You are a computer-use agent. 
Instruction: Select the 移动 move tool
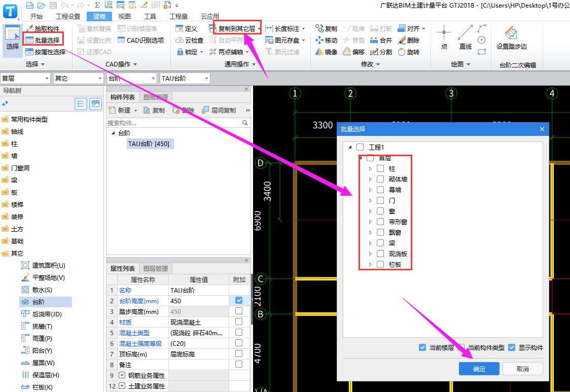(x=326, y=40)
